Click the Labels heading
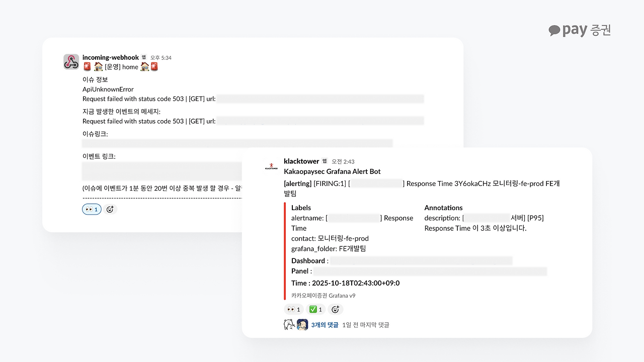644x362 pixels. tap(301, 208)
